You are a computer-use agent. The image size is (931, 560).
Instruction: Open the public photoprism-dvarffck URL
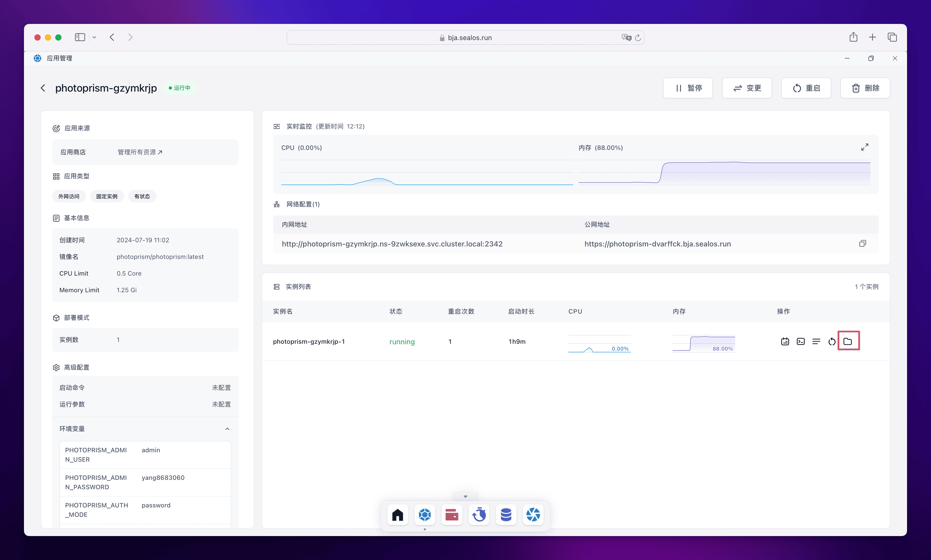click(657, 244)
